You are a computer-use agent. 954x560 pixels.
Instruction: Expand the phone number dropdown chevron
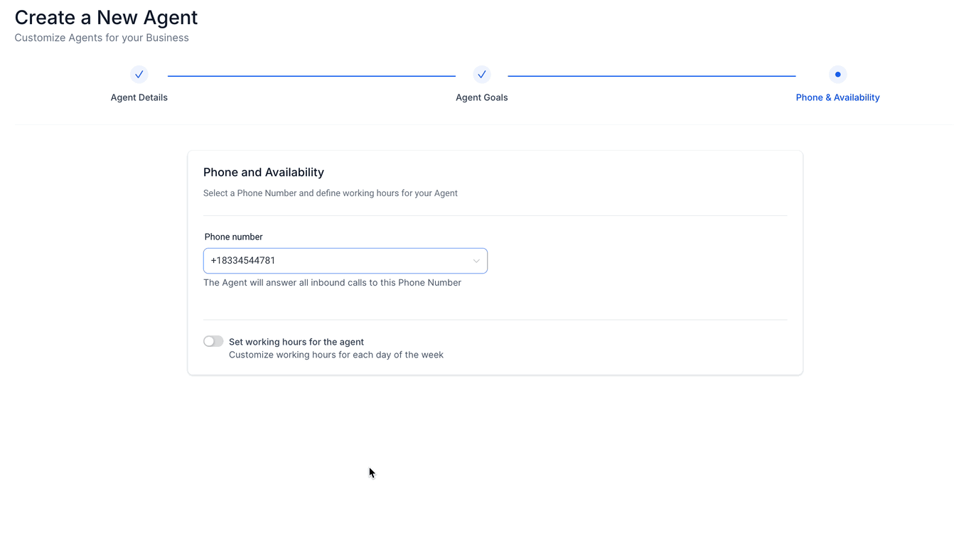tap(476, 261)
